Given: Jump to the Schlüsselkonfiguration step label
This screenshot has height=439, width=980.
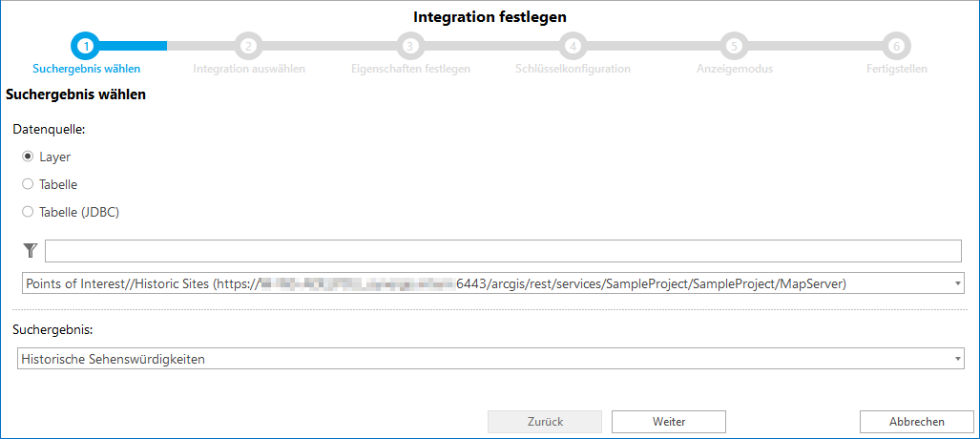Looking at the screenshot, I should (x=572, y=69).
